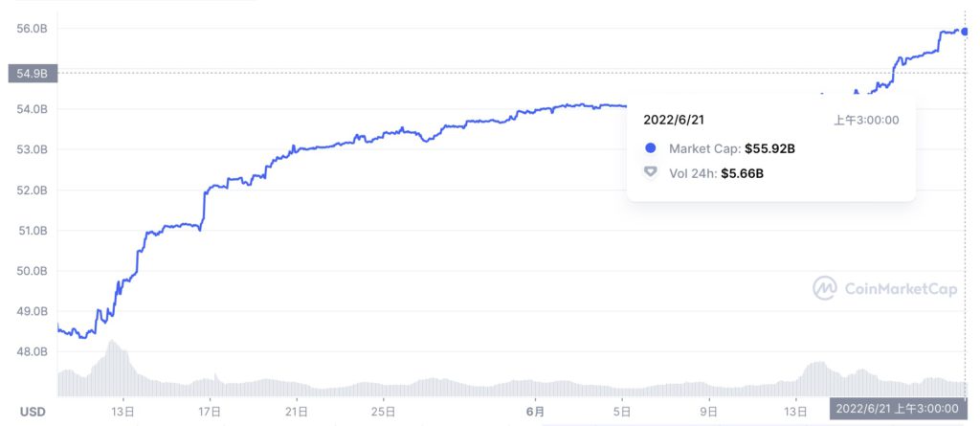Click the highlighted 54.9B axis label

33,72
